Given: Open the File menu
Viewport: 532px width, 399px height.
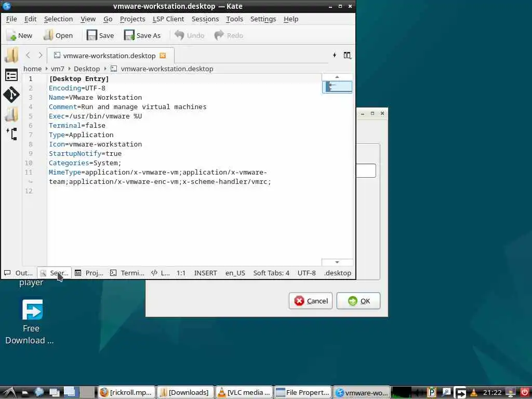Looking at the screenshot, I should (x=11, y=19).
